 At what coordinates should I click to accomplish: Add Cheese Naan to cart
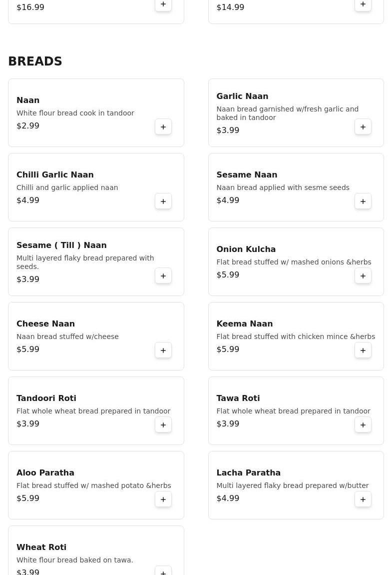[163, 350]
